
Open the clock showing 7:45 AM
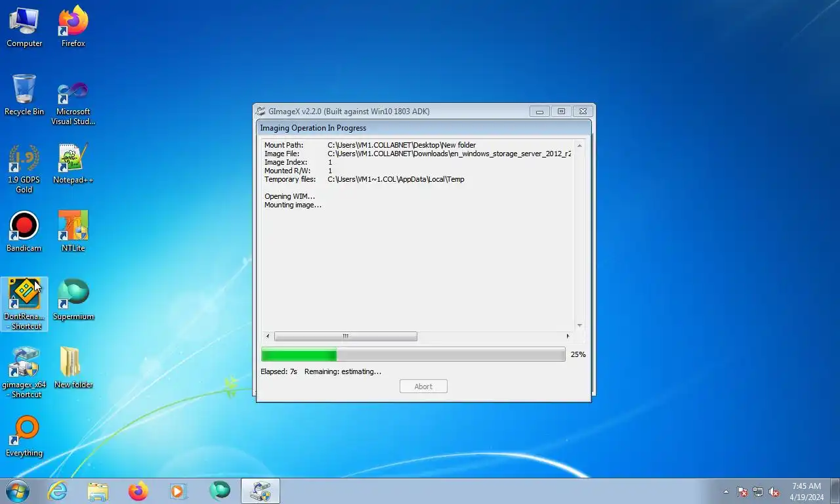point(807,492)
